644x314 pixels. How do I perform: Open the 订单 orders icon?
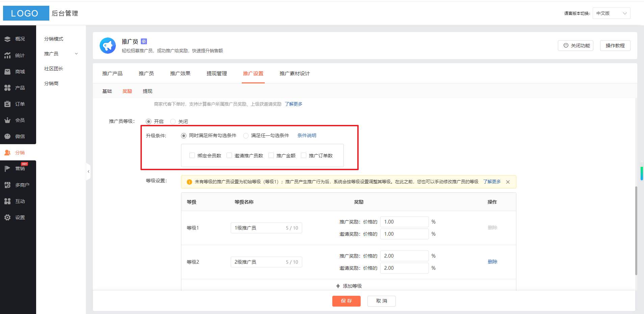(x=7, y=104)
